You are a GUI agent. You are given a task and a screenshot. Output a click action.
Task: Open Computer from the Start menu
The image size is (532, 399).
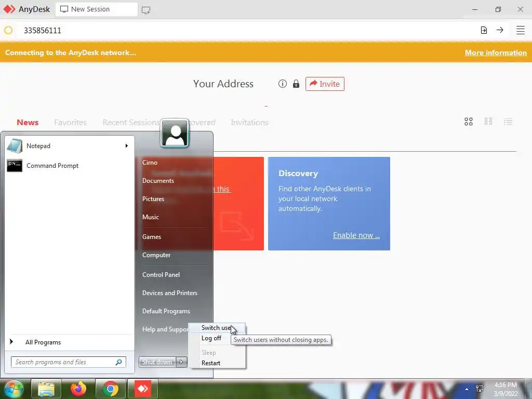pos(156,255)
